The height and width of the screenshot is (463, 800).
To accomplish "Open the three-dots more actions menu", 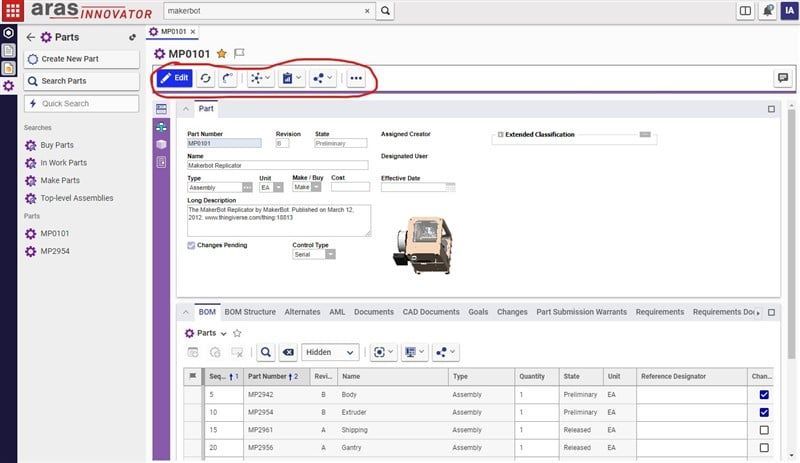I will pos(356,78).
